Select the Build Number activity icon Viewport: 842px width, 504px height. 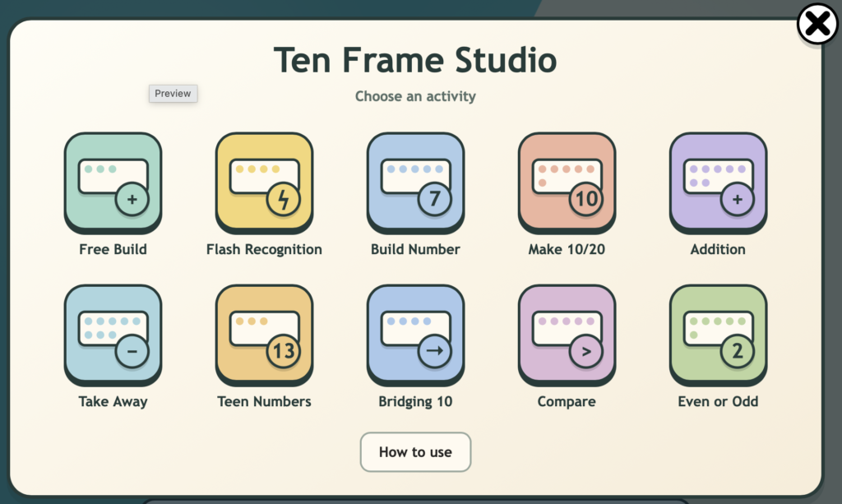click(415, 183)
